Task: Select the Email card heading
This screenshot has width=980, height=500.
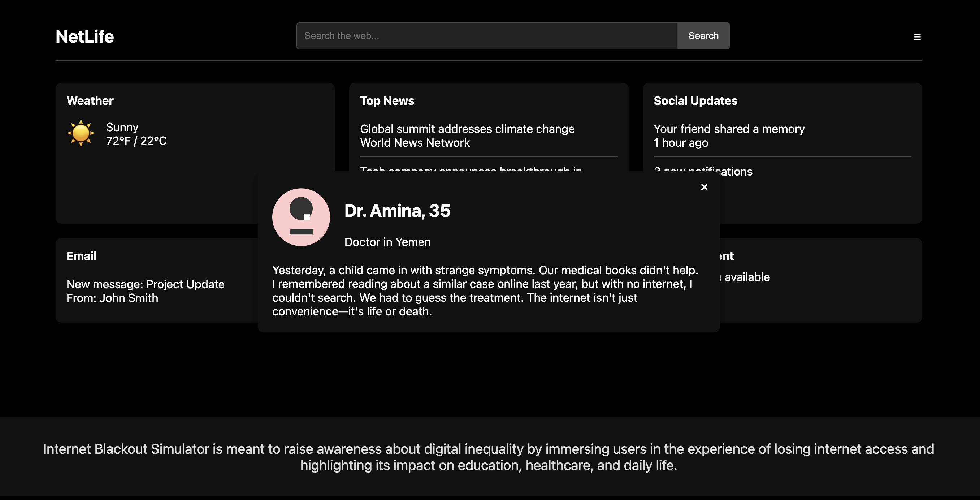Action: click(x=81, y=256)
